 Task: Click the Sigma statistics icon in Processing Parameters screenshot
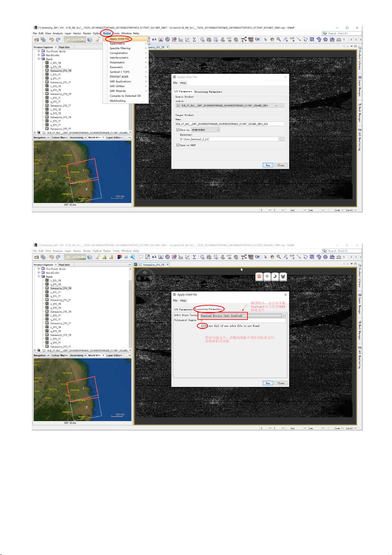pos(194,257)
